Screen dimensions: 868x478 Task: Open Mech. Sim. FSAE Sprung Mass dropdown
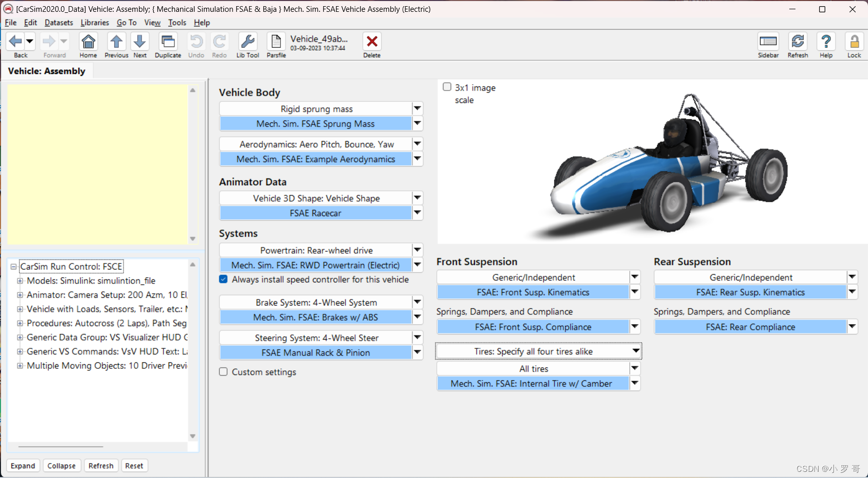click(417, 123)
